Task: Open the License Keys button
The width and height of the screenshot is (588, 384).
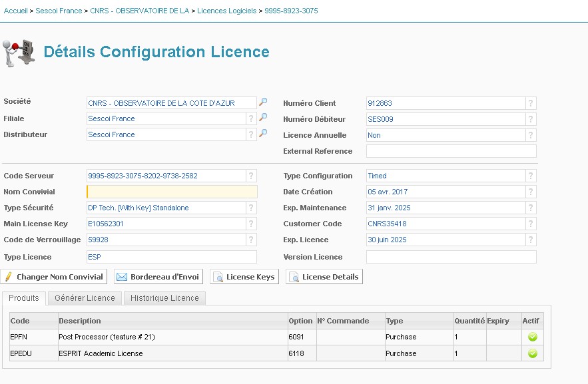Action: (x=244, y=277)
